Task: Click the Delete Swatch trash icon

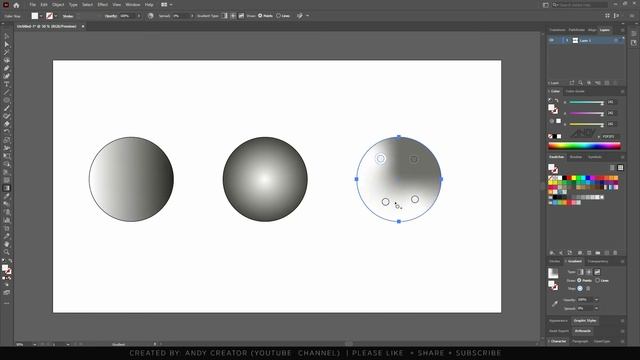Action: (616, 253)
